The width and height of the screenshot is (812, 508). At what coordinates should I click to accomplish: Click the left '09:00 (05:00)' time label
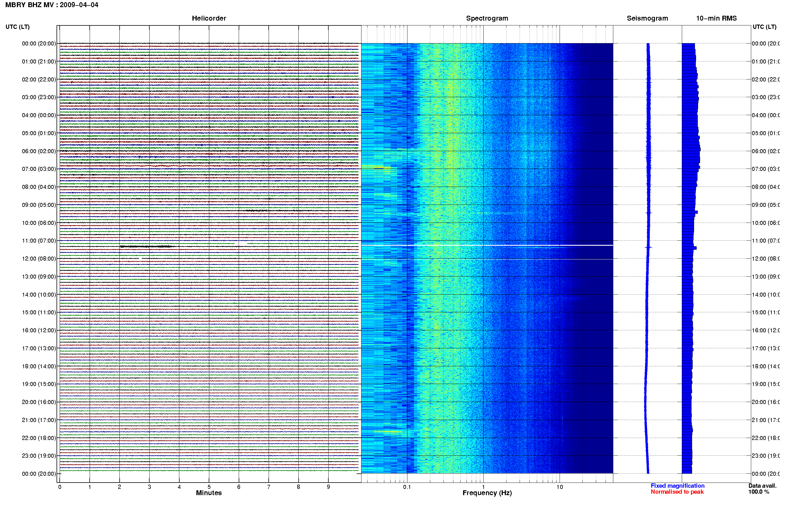pyautogui.click(x=39, y=205)
